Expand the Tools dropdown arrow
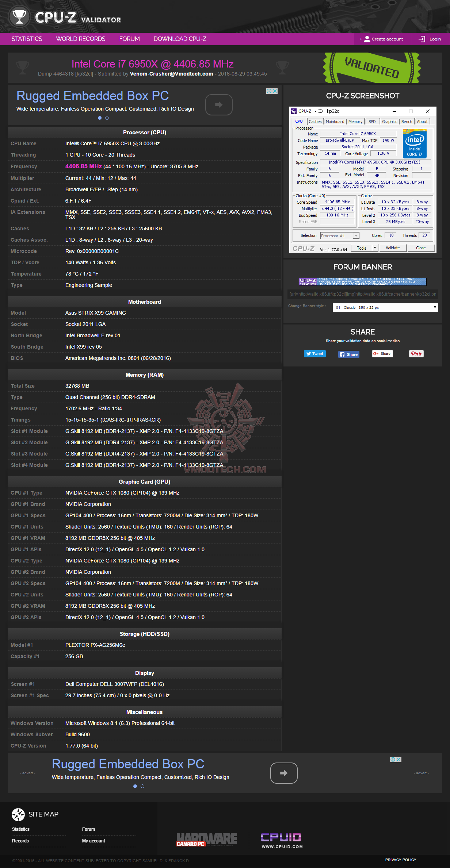Image resolution: width=450 pixels, height=868 pixels. (375, 248)
